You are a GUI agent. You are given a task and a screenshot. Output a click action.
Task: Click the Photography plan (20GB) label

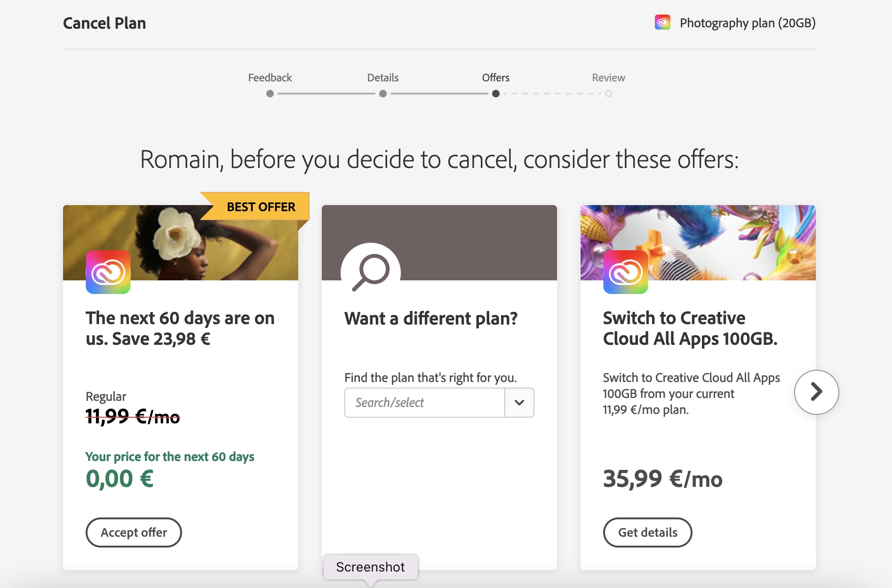[747, 23]
